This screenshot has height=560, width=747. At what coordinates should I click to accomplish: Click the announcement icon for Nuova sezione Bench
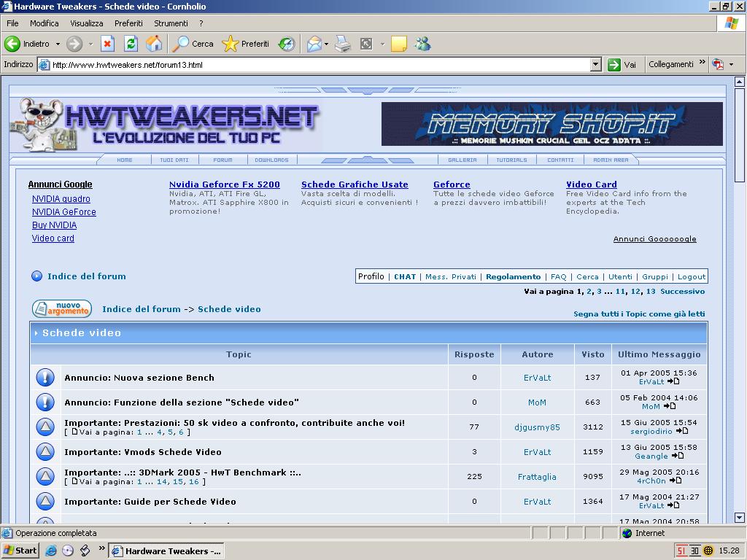pyautogui.click(x=45, y=378)
